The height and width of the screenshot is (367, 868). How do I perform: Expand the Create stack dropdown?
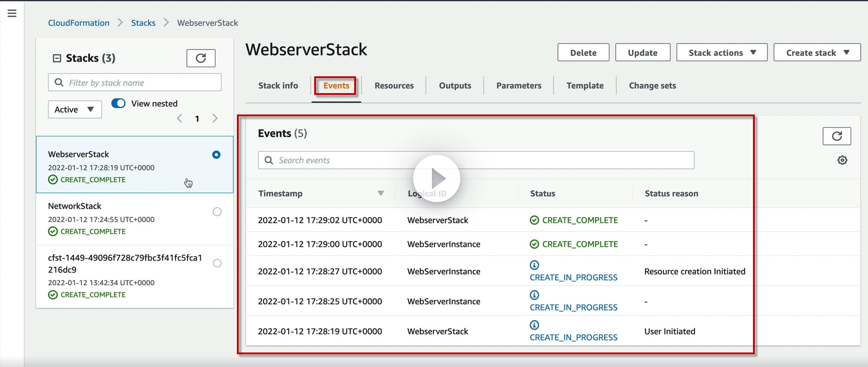[817, 53]
